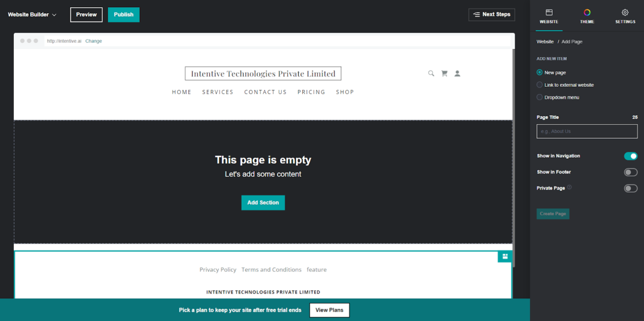This screenshot has width=644, height=321.
Task: Open the PRICING page from the nav menu
Action: 311,92
